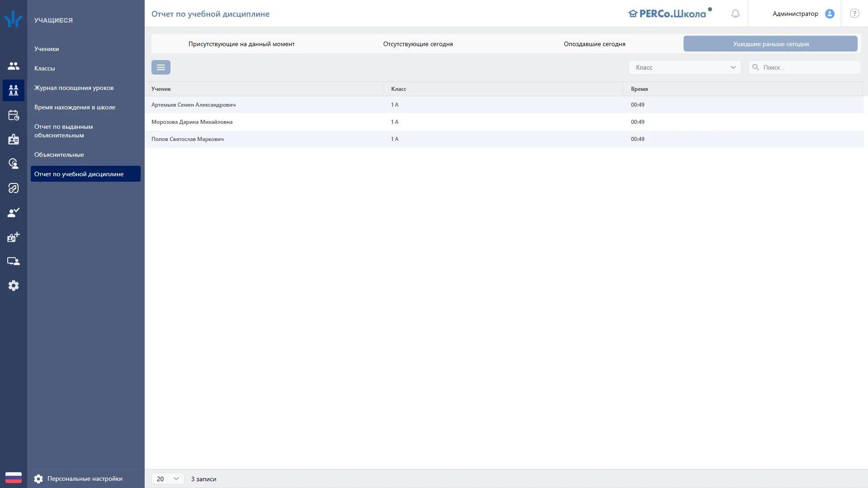Select row Попов Святослав Маркович
The width and height of the screenshot is (868, 488).
pos(504,139)
